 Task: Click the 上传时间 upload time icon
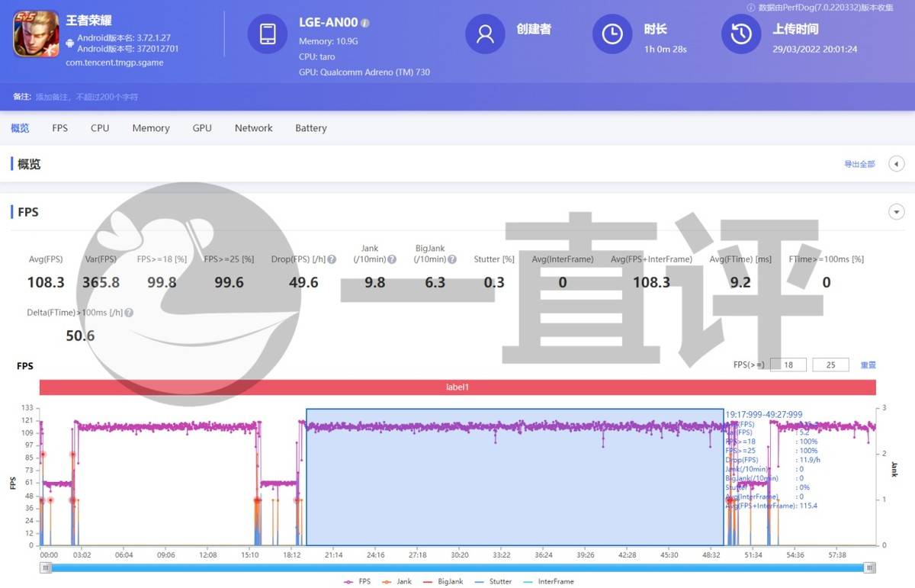pyautogui.click(x=740, y=34)
